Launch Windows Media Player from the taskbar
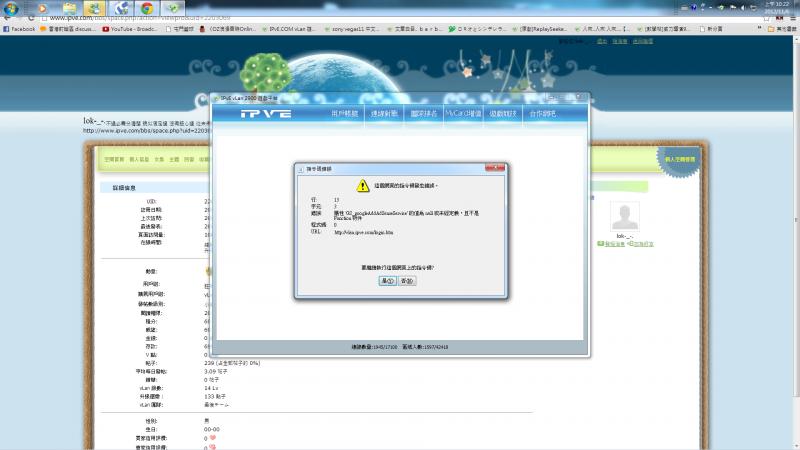Screen dimensions: 800x450 pos(42,8)
